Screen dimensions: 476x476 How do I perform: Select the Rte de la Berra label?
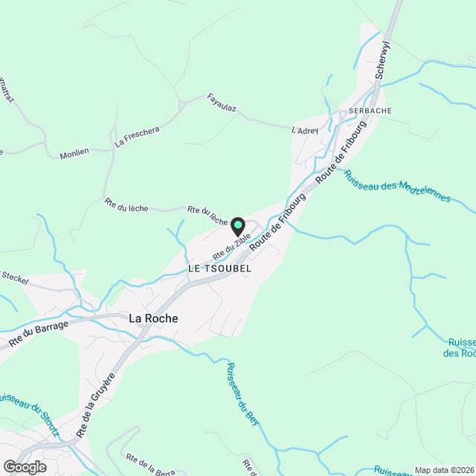tap(150, 465)
